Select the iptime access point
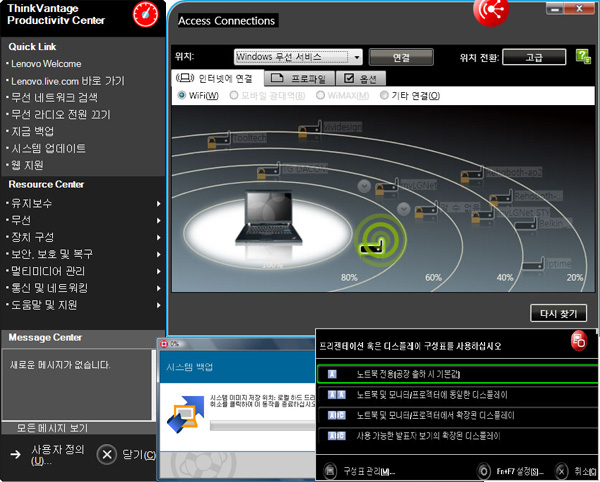This screenshot has width=600, height=482. [x=533, y=264]
